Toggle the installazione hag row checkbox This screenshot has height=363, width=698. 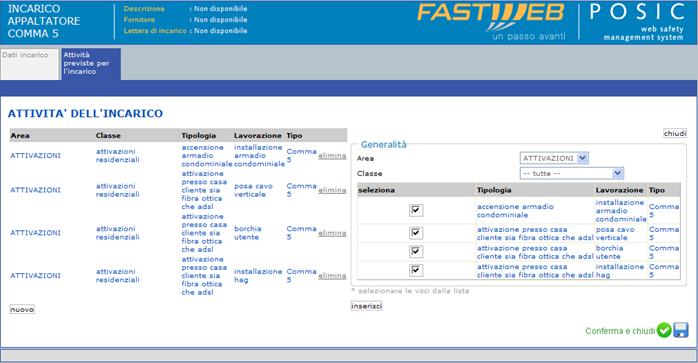coord(416,270)
